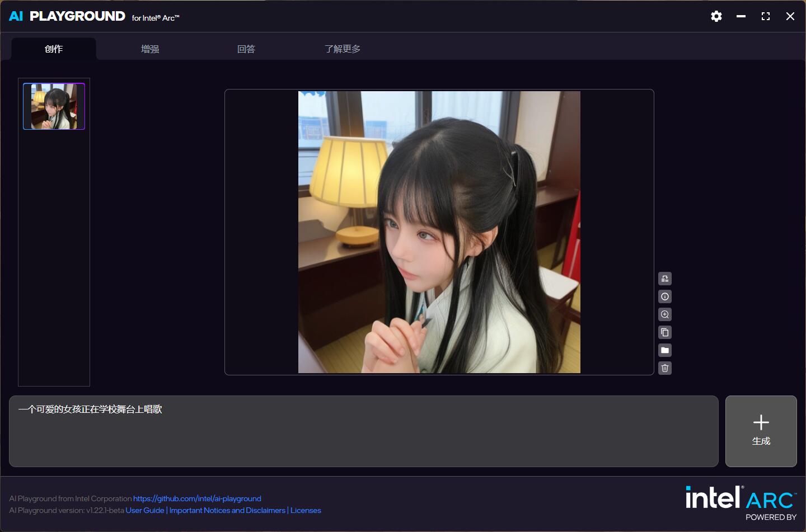The height and width of the screenshot is (532, 806).
Task: Delete the generated image
Action: (x=665, y=368)
